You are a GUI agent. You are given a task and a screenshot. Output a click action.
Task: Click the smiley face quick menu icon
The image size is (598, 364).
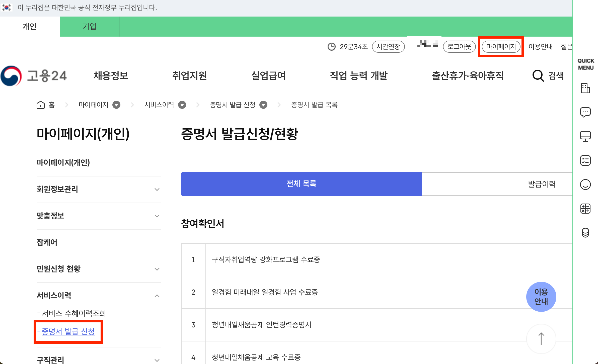[585, 185]
